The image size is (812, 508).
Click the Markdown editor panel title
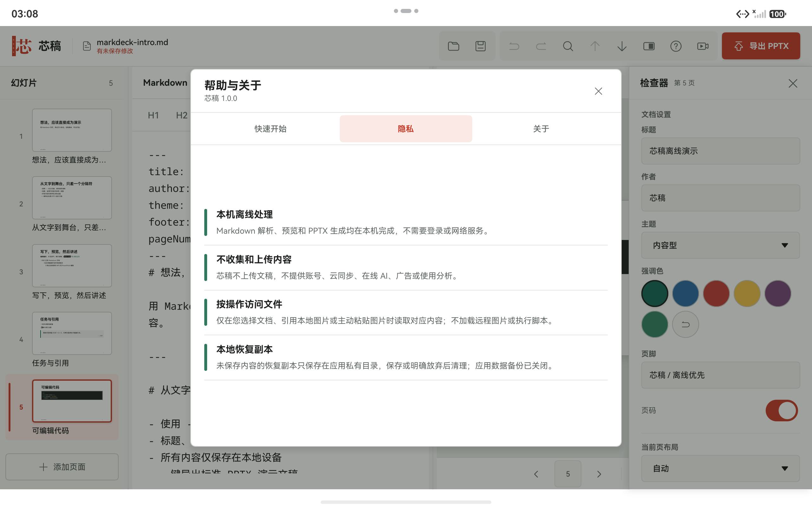165,83
